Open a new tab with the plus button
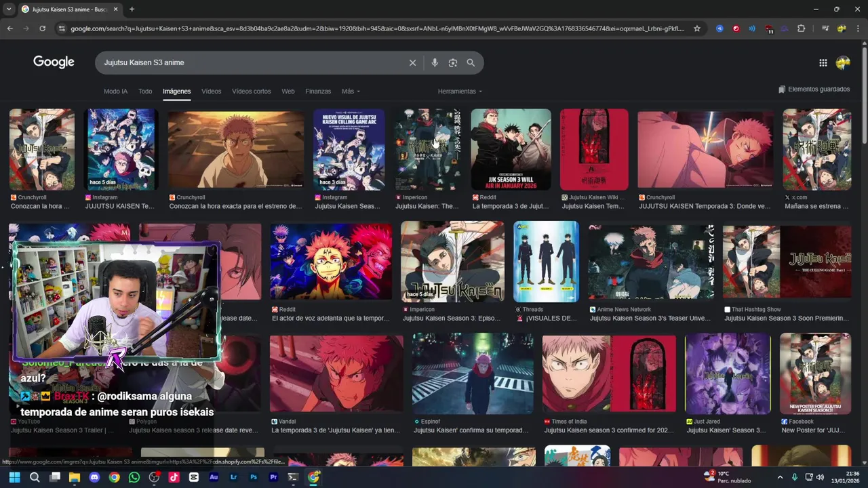The width and height of the screenshot is (868, 488). (x=132, y=9)
